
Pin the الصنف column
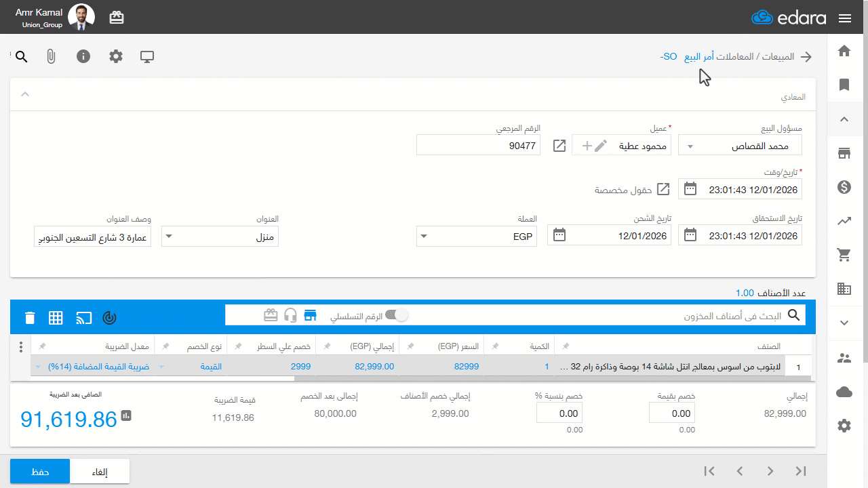[566, 346]
